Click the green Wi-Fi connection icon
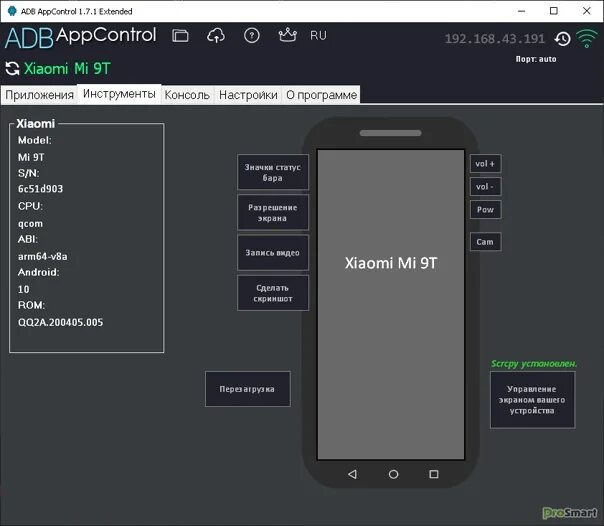 587,39
